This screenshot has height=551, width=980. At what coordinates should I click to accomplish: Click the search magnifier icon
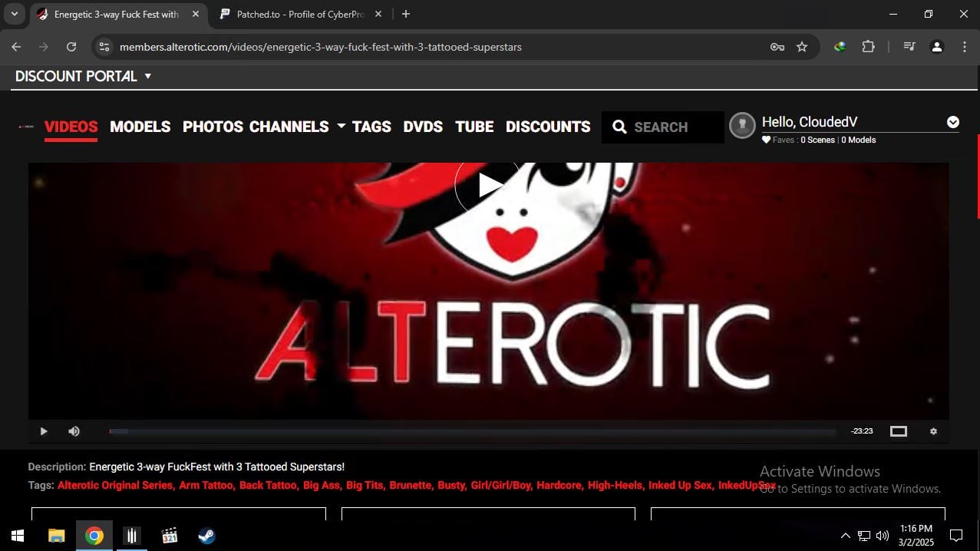coord(619,127)
